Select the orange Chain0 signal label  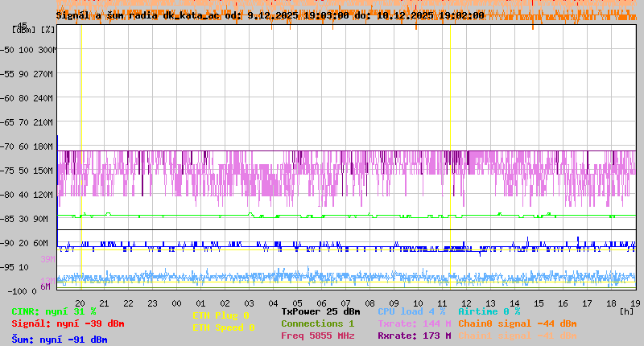click(x=517, y=323)
